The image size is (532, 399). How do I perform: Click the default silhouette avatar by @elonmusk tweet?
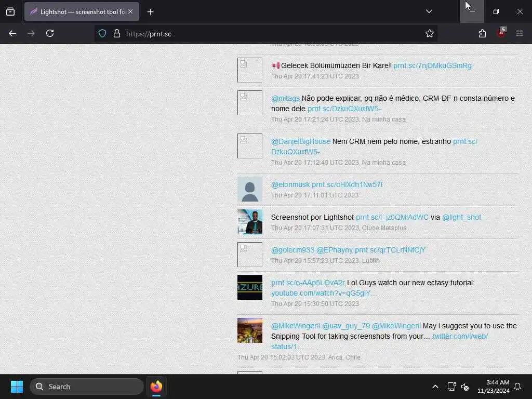pos(250,189)
